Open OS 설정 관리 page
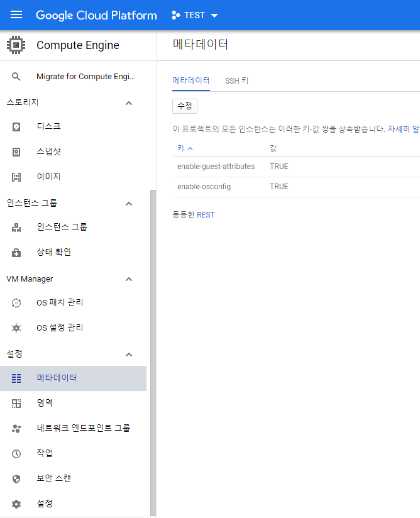Image resolution: width=420 pixels, height=518 pixels. tap(60, 328)
